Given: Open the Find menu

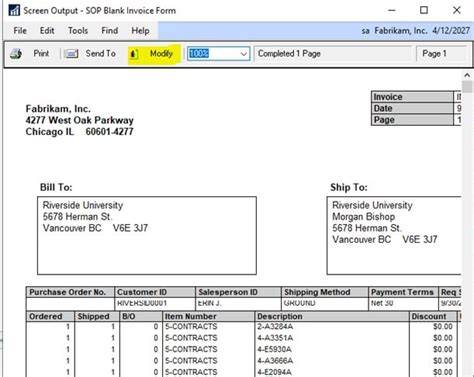Looking at the screenshot, I should pos(110,31).
